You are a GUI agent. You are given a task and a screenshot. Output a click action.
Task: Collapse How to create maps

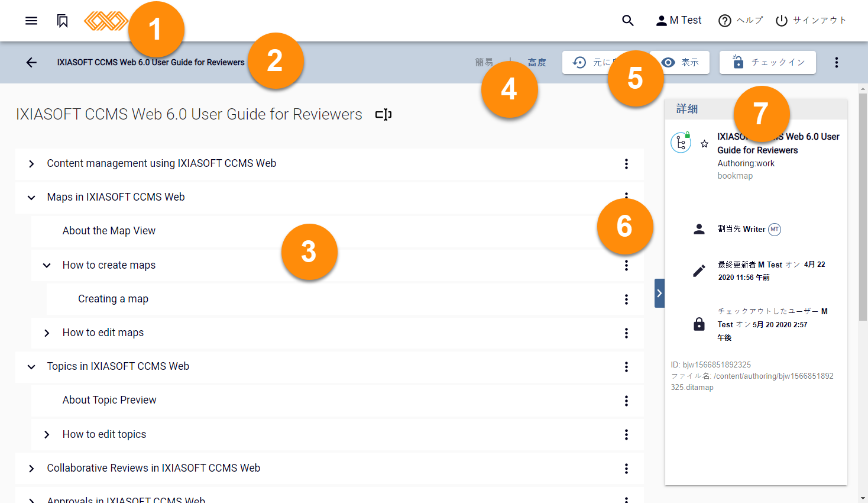(47, 266)
